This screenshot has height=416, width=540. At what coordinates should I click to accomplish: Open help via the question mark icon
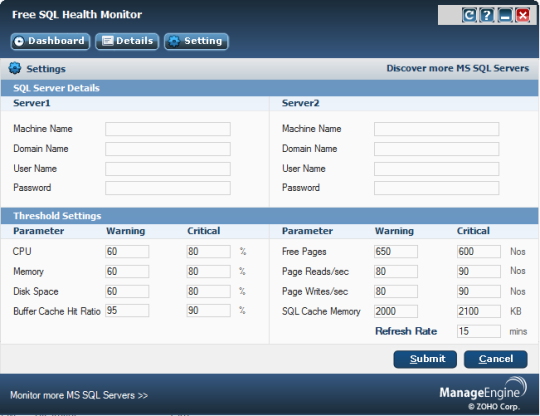pyautogui.click(x=487, y=15)
